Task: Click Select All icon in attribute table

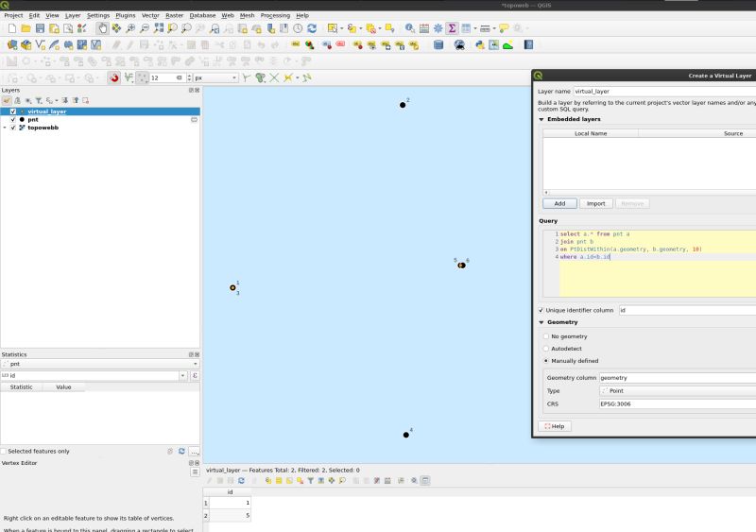Action: pyautogui.click(x=279, y=480)
